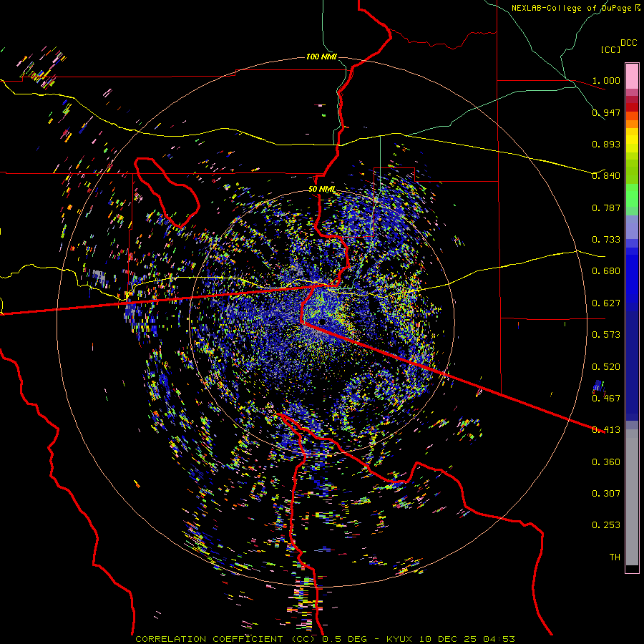
Task: Click the 0.733 scale value
Action: coord(606,240)
